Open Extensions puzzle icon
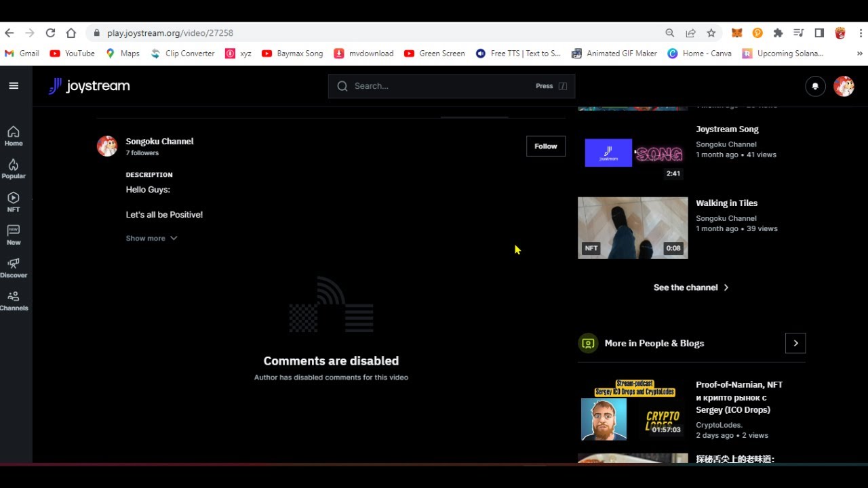The image size is (868, 488). (778, 33)
